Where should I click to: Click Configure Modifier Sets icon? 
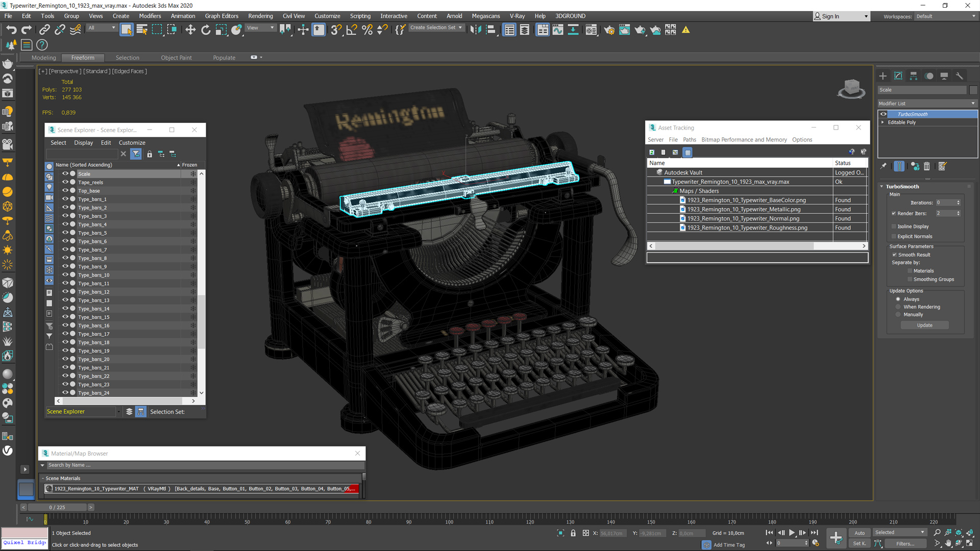[x=942, y=166]
